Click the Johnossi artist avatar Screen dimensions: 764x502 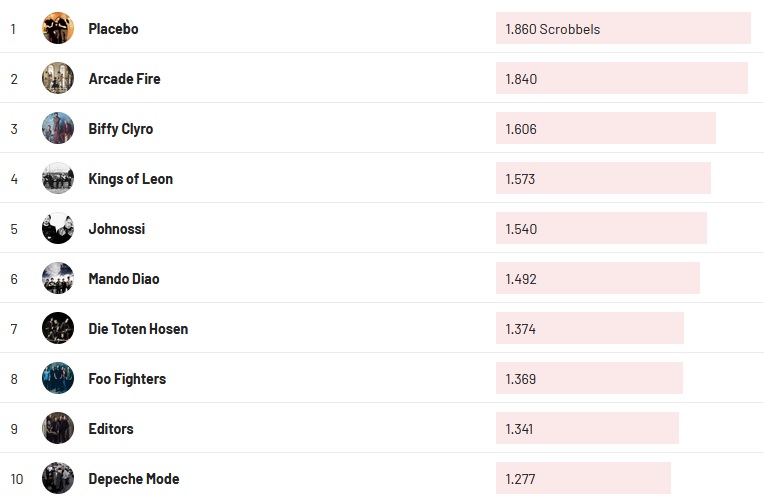[x=58, y=228]
